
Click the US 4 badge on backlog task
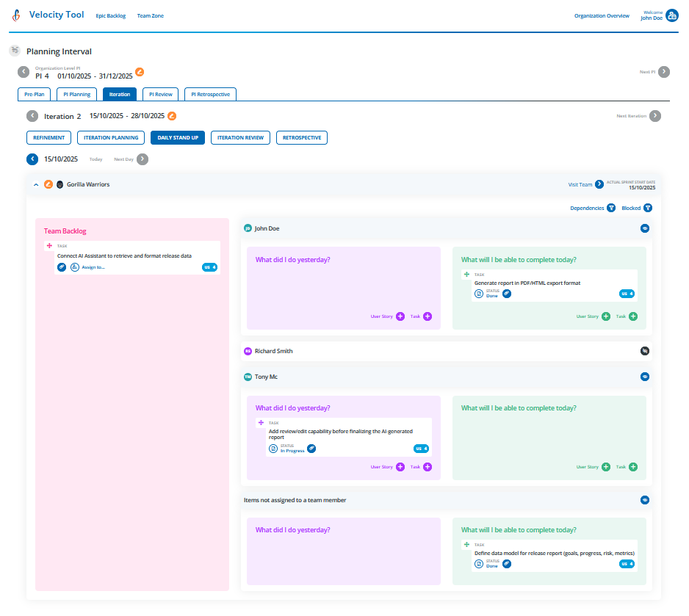(209, 267)
